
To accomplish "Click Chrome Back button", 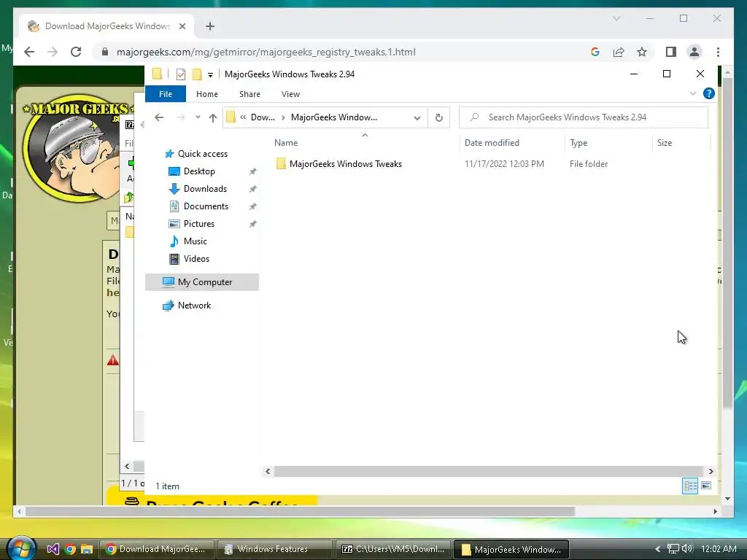I will [x=29, y=52].
